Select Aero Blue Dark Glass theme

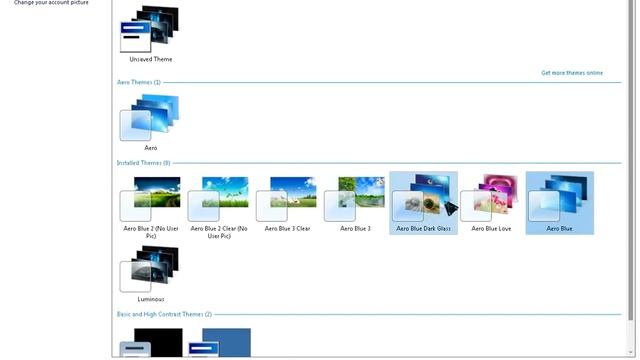click(x=423, y=203)
